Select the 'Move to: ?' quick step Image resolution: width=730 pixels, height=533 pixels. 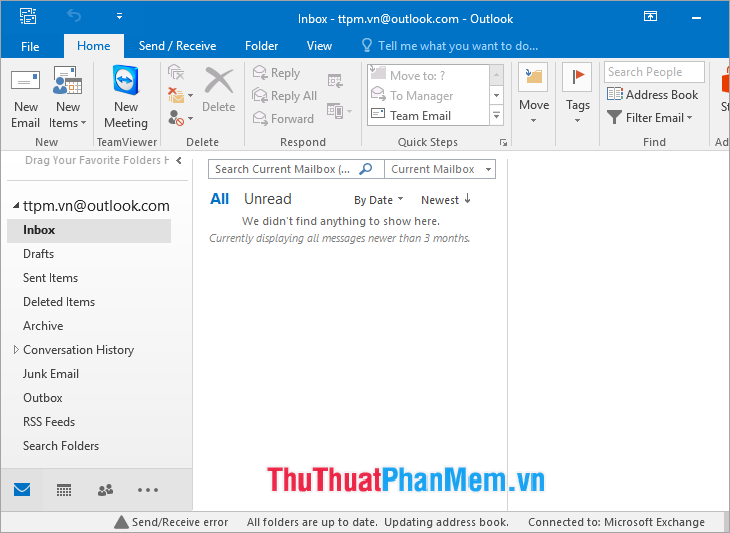428,75
